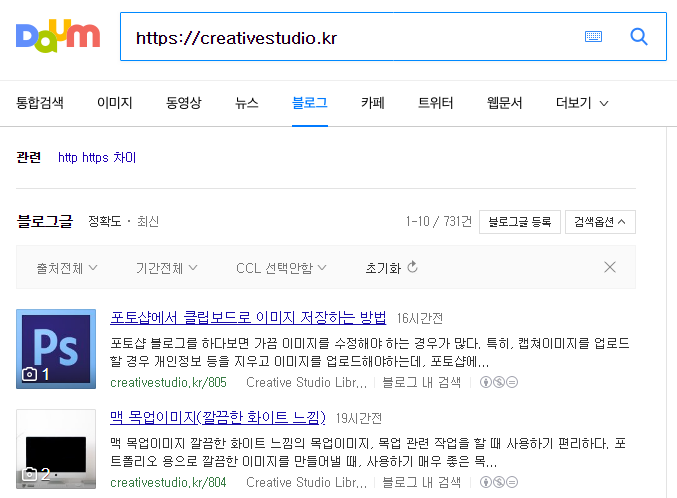Open the creativestudio.kr/805 URL
This screenshot has width=677, height=498.
point(168,382)
